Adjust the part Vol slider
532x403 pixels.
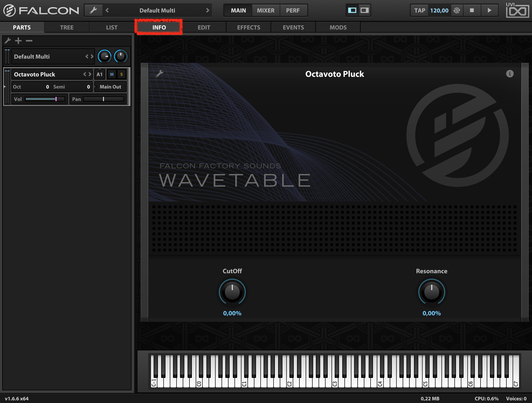(45, 99)
